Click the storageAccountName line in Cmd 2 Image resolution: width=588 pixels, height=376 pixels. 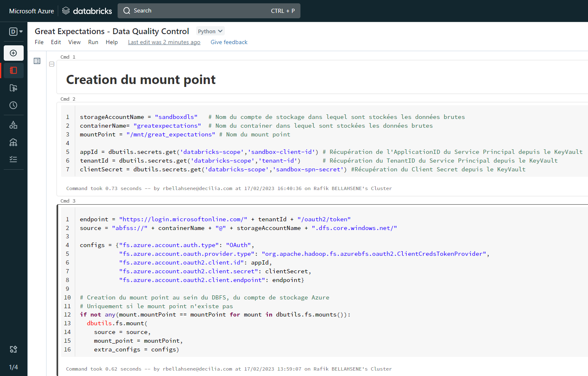point(272,117)
